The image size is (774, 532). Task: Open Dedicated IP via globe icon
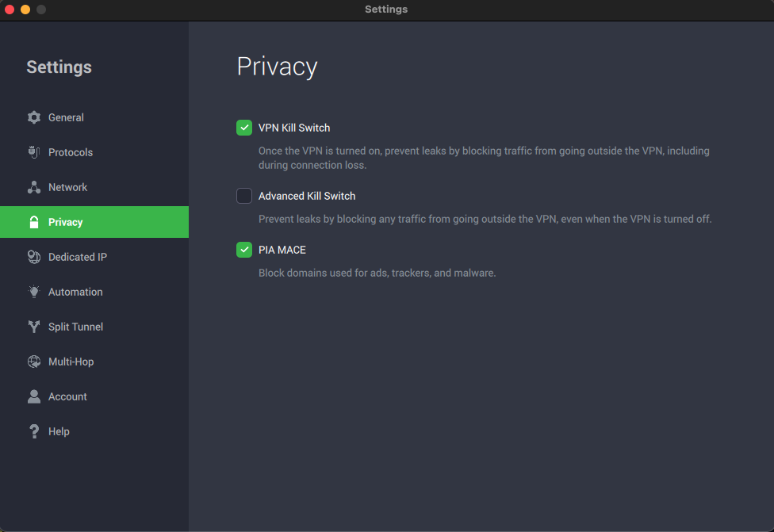(x=34, y=257)
